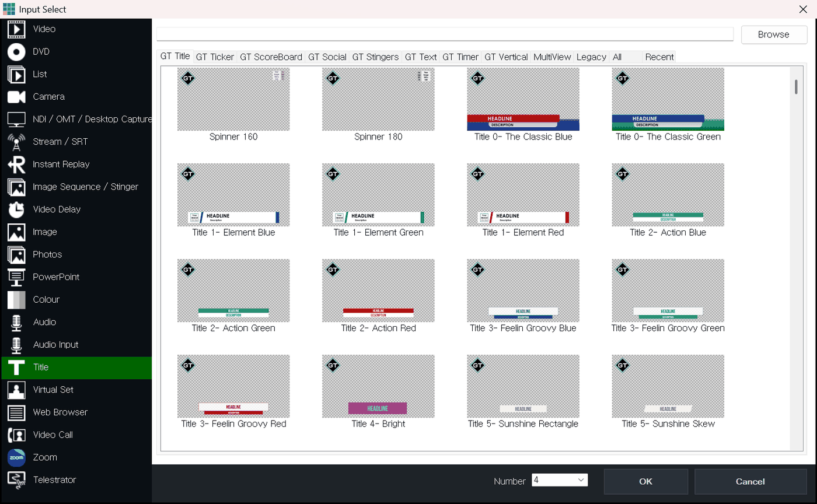Pick the Video Delay clock icon
Viewport: 817px width, 504px height.
click(16, 209)
